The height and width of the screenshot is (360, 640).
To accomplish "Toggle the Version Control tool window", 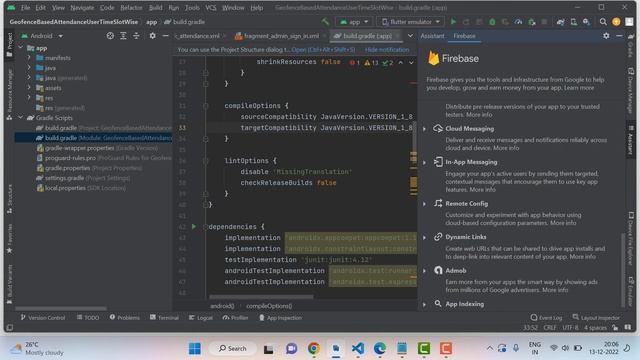I will coord(42,318).
